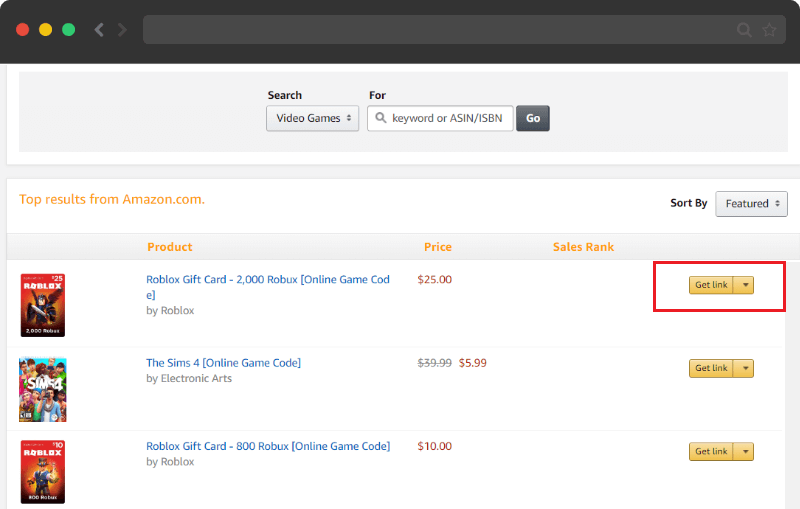Click the $10.00 price

(435, 446)
